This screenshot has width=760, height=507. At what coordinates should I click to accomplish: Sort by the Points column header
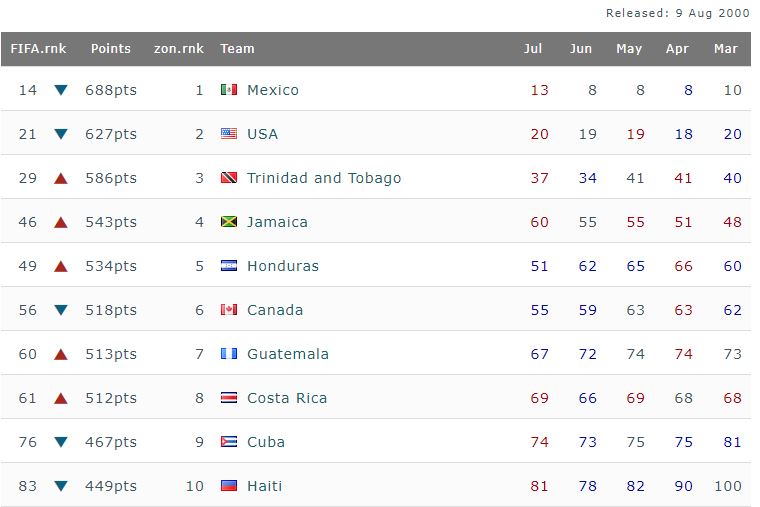click(110, 48)
